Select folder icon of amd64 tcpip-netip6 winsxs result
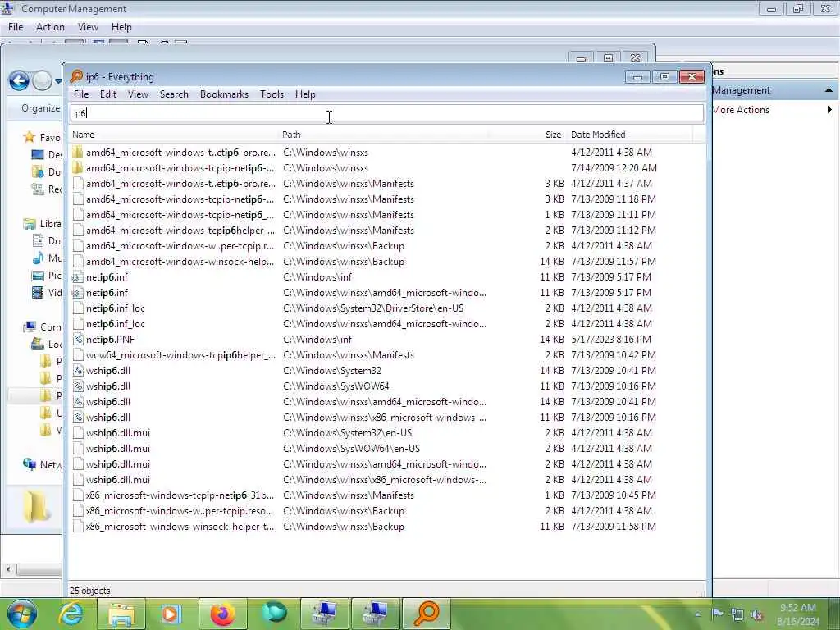The height and width of the screenshot is (630, 840). 78,167
